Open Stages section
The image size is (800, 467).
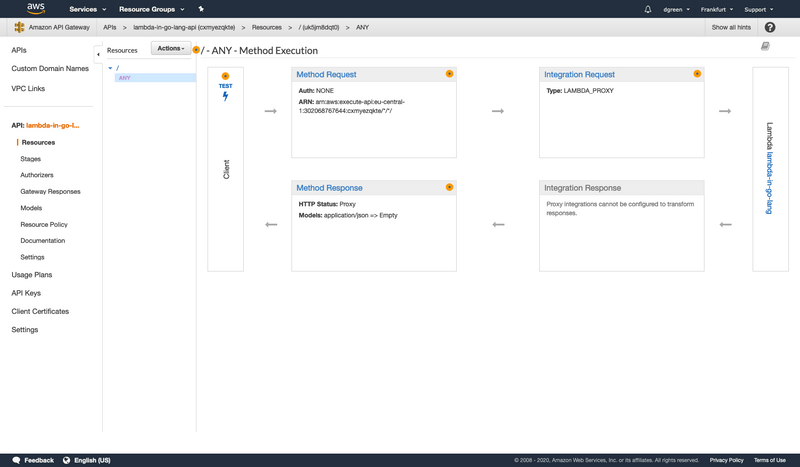pyautogui.click(x=31, y=159)
